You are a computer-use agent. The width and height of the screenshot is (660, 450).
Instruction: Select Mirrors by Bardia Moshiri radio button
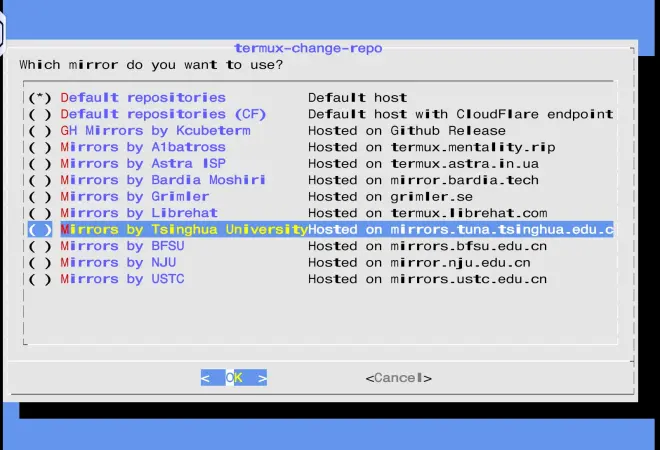coord(40,180)
